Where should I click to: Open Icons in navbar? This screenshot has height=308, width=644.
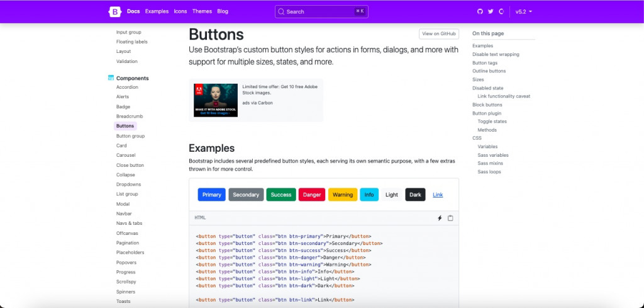[x=180, y=11]
